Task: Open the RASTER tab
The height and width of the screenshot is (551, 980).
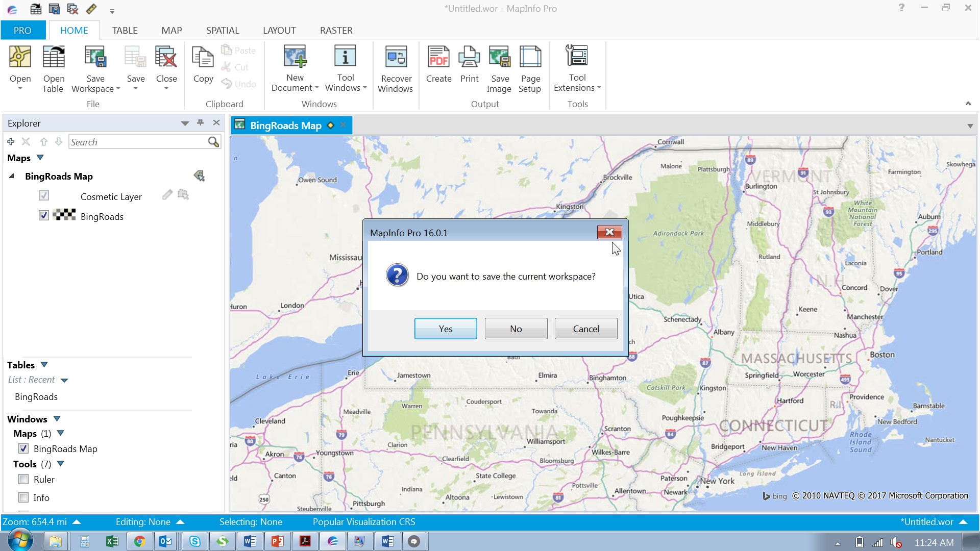Action: 336,30
